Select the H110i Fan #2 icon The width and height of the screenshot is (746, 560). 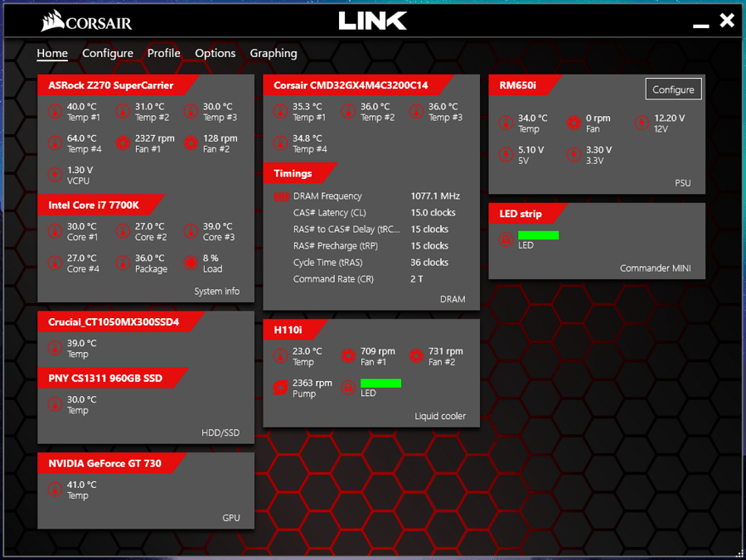[417, 356]
